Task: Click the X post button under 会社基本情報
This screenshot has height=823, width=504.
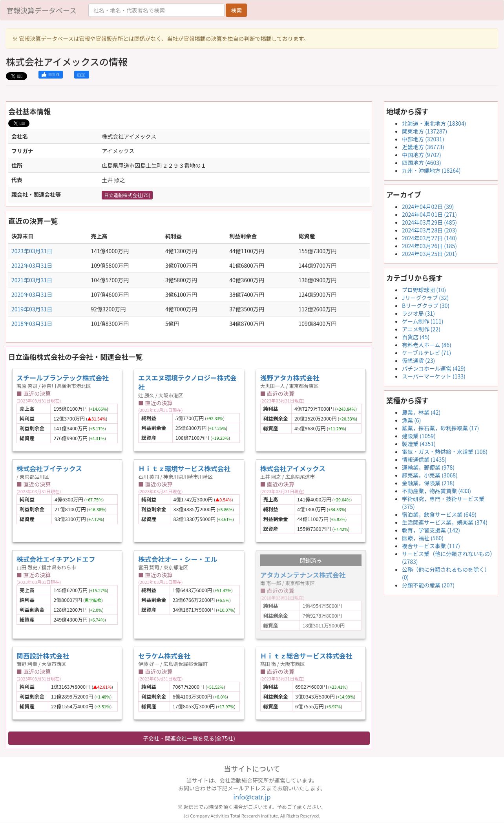Action: (19, 123)
